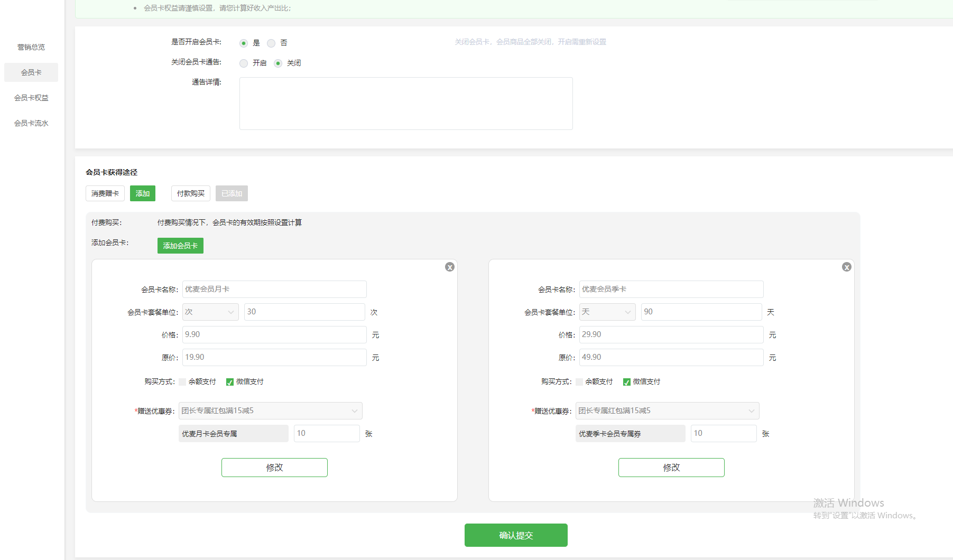Toggle 微信支付 checkbox for monthly card
The height and width of the screenshot is (560, 953).
(230, 382)
